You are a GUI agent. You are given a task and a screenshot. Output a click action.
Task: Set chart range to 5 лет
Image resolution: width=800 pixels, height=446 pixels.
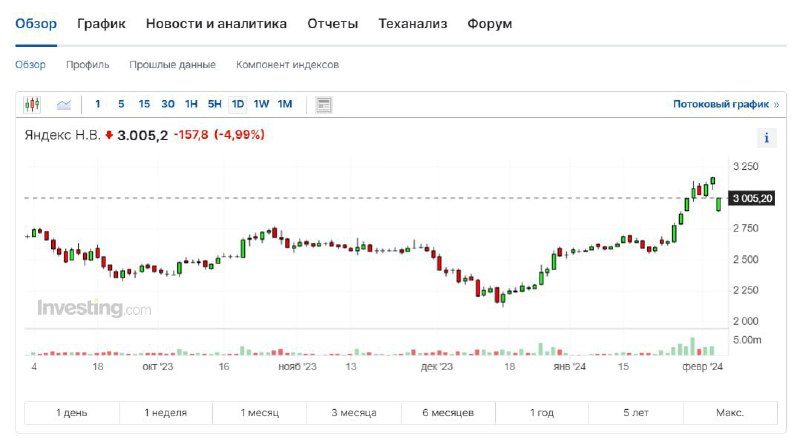pos(636,413)
